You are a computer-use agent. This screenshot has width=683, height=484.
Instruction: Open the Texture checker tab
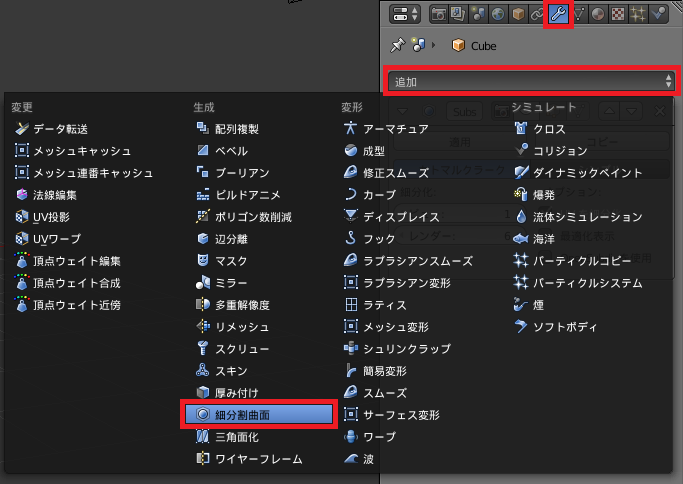click(x=618, y=14)
